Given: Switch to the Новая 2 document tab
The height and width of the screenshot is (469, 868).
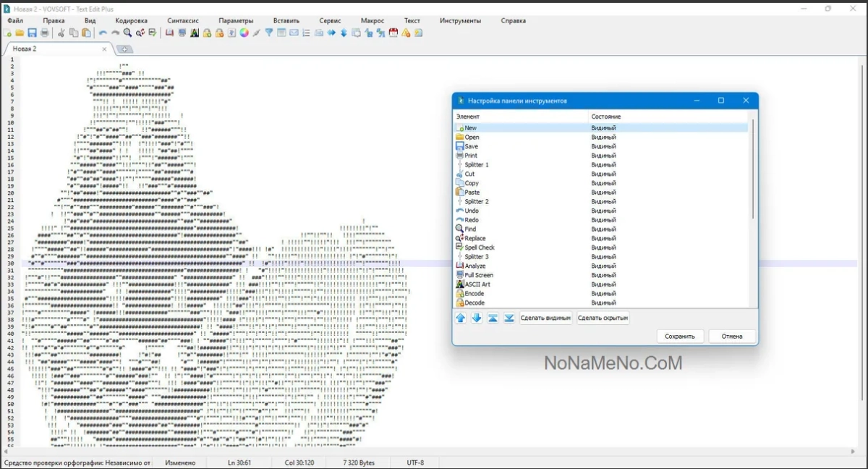Looking at the screenshot, I should click(x=25, y=48).
